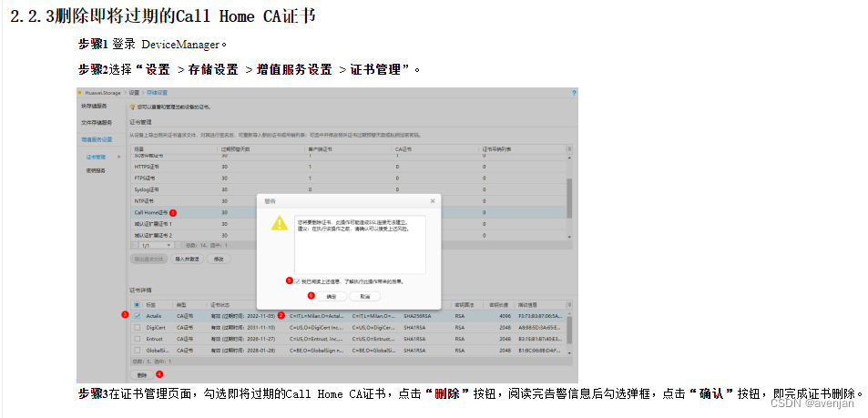Click the 导入并激活 button
This screenshot has width=868, height=418.
[x=186, y=259]
